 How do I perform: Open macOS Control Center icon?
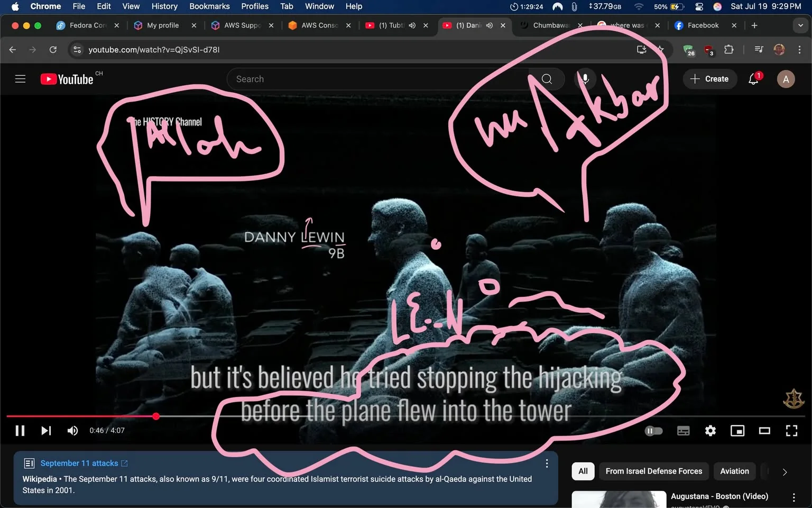pyautogui.click(x=699, y=6)
